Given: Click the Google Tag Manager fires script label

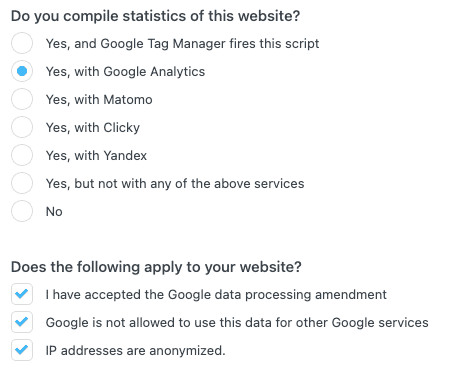Looking at the screenshot, I should click(x=182, y=44).
